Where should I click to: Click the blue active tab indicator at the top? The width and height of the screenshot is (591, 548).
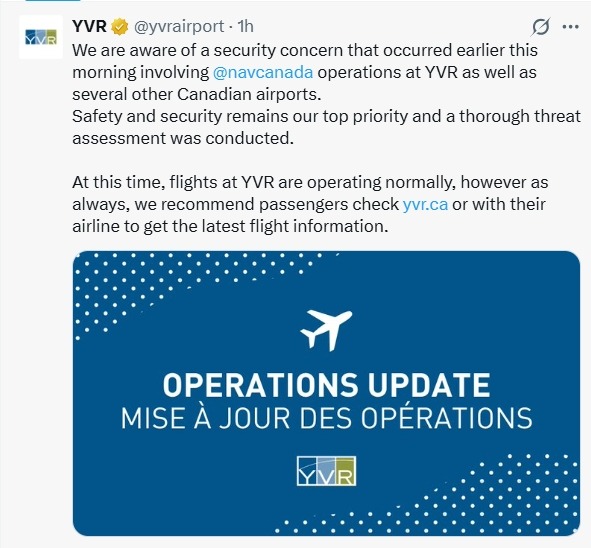pos(53,0)
